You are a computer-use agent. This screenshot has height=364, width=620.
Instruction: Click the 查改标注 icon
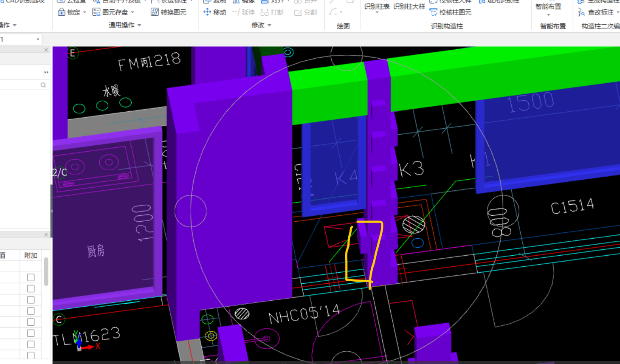[x=581, y=12]
